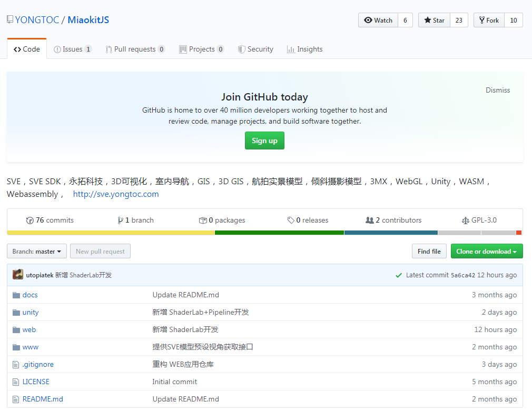The image size is (532, 411).
Task: Open the Clone or download dropdown
Action: point(486,251)
